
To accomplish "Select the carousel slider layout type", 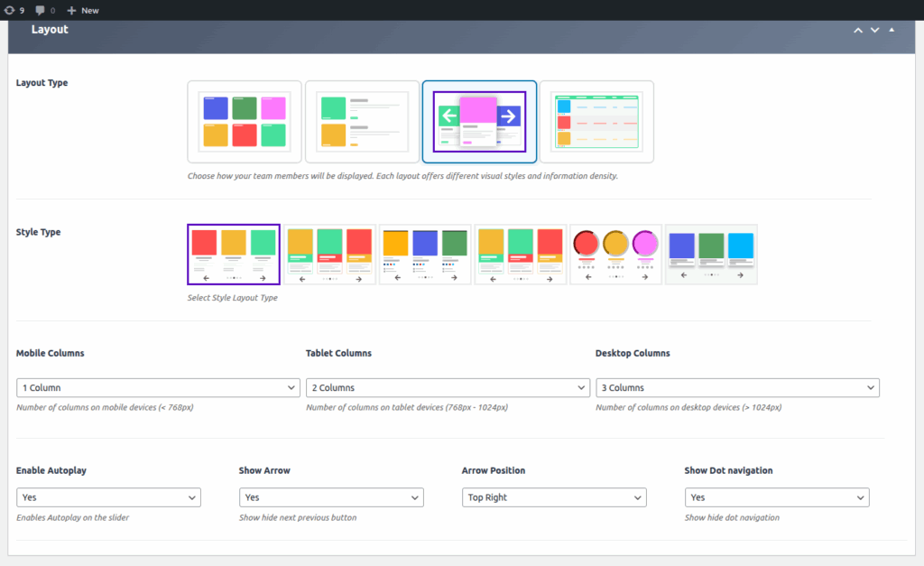I will tap(479, 122).
